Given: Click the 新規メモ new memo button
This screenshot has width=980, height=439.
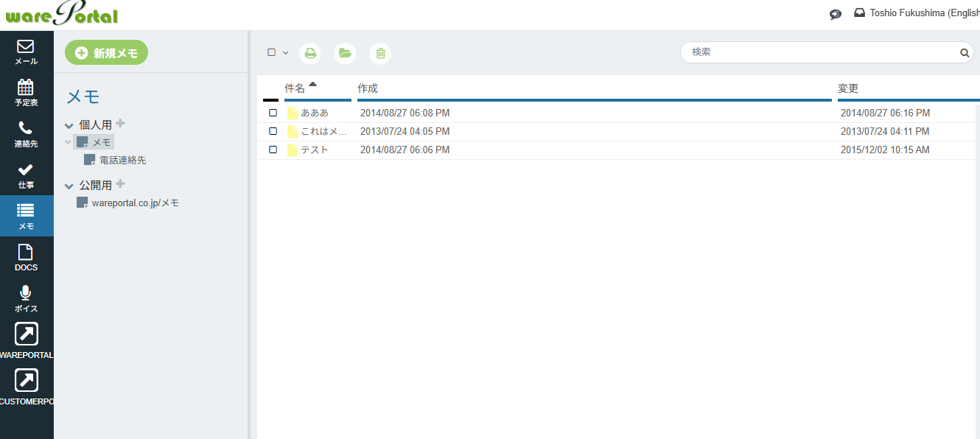Looking at the screenshot, I should coord(106,53).
